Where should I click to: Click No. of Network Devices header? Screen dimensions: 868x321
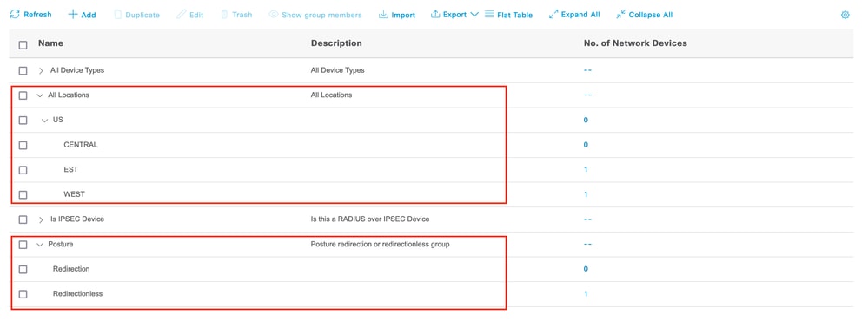point(635,43)
